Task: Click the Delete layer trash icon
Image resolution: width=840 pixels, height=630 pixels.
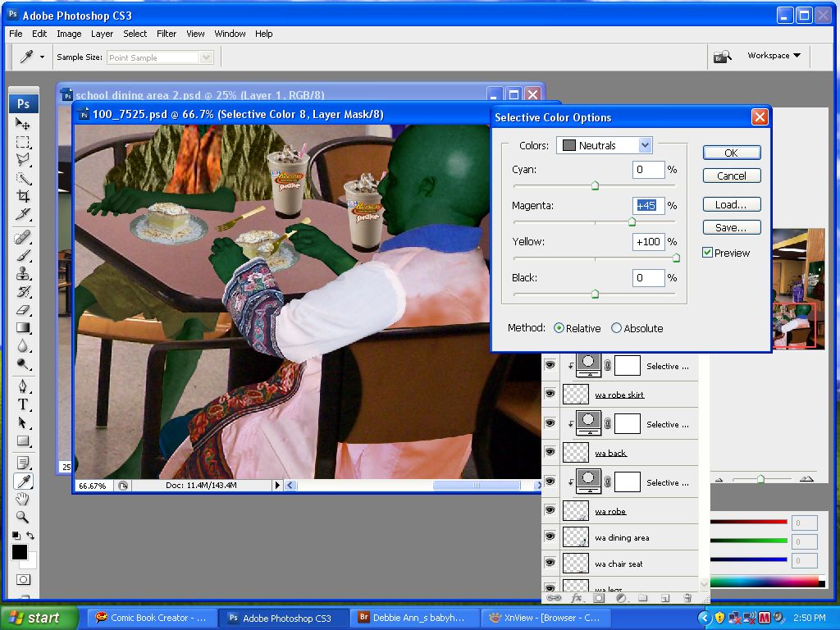Action: 687,599
